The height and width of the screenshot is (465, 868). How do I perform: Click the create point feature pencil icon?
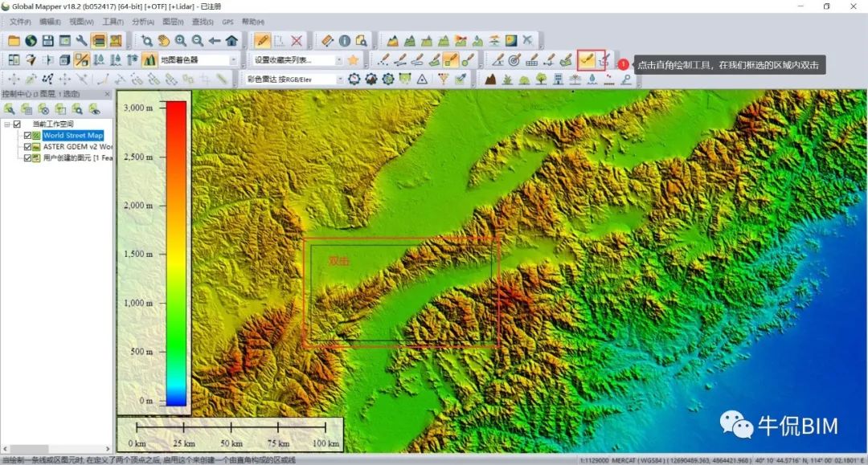pos(383,59)
